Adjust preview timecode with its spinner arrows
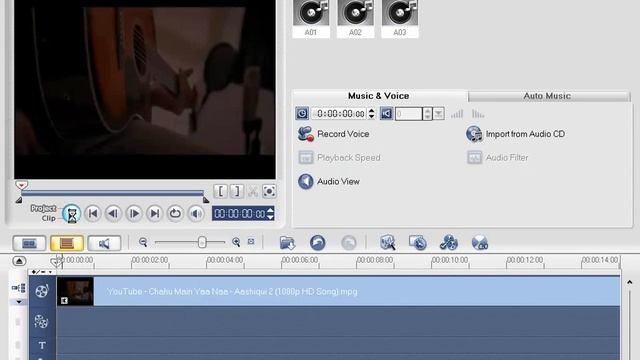Screen dimensions: 640x360 tap(270, 213)
